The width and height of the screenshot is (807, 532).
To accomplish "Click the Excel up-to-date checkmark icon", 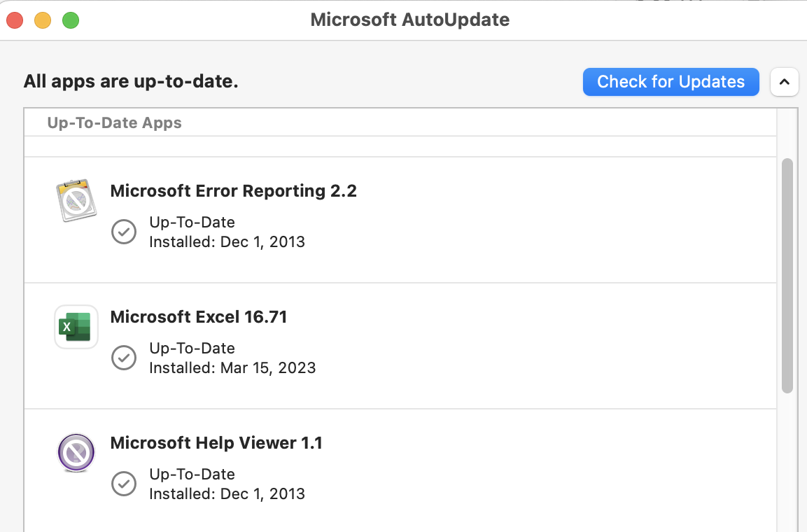I will pyautogui.click(x=124, y=358).
